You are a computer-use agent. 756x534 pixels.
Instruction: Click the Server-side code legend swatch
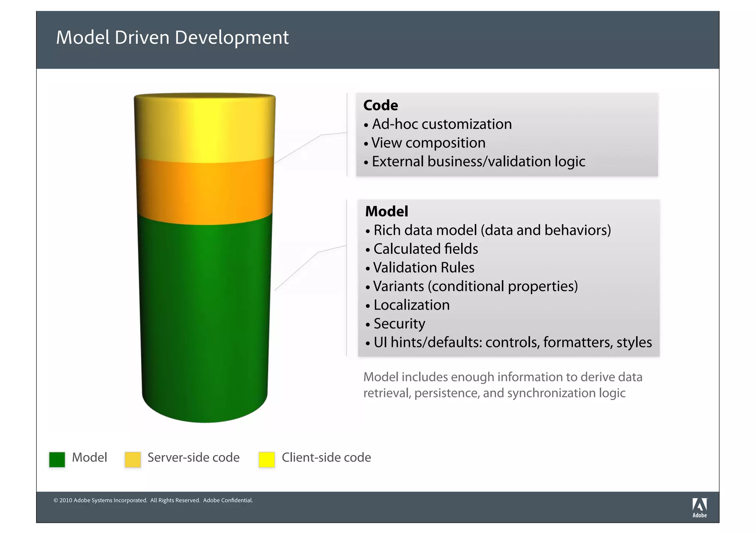pyautogui.click(x=133, y=459)
